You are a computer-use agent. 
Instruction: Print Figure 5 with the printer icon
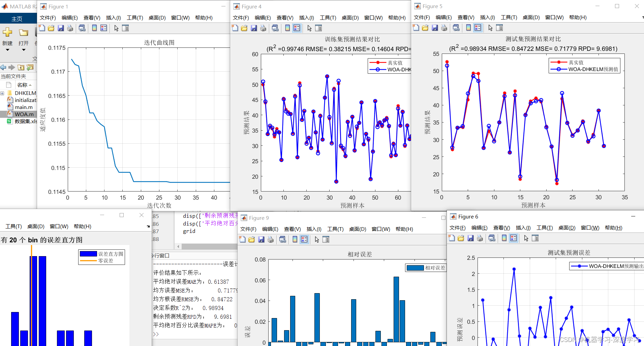(444, 28)
